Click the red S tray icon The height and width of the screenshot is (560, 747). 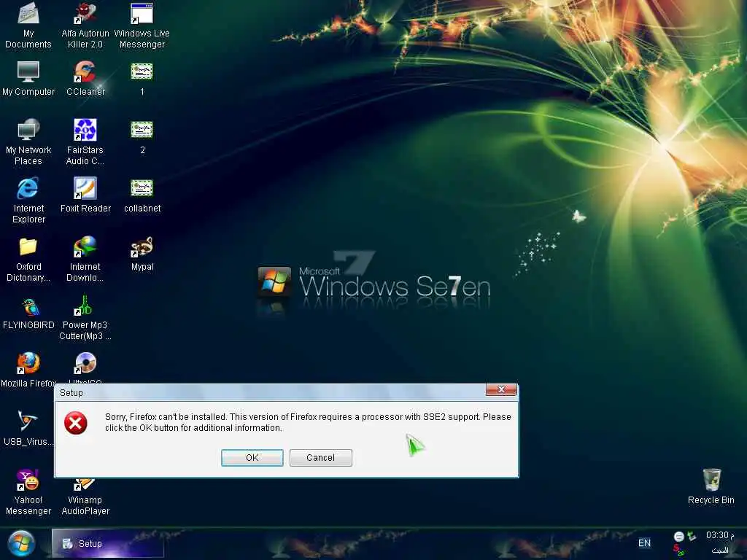pyautogui.click(x=678, y=550)
